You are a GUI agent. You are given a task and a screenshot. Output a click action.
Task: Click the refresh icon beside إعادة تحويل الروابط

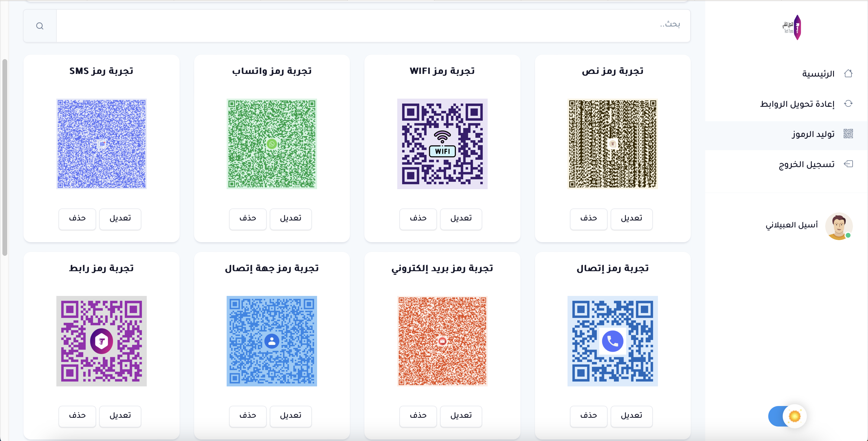(x=848, y=103)
